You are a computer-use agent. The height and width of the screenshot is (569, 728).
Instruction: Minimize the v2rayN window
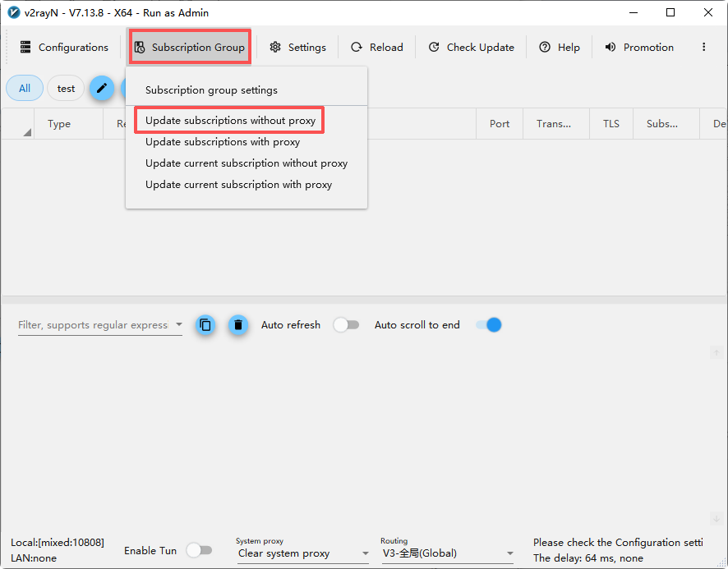click(634, 12)
